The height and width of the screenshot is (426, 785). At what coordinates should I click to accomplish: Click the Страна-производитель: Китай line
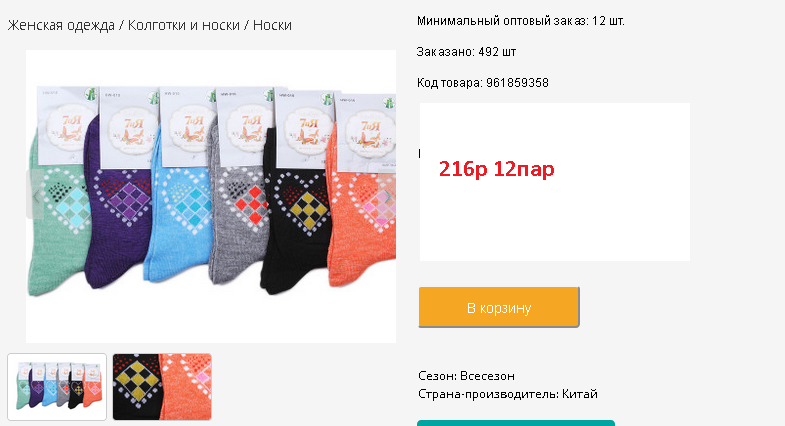(508, 394)
